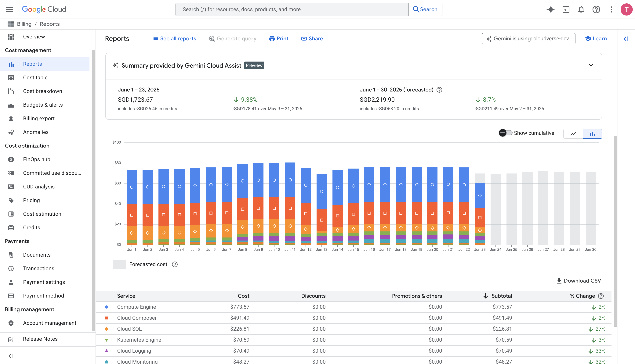Open the hamburger navigation menu
This screenshot has width=635, height=364.
[9, 9]
